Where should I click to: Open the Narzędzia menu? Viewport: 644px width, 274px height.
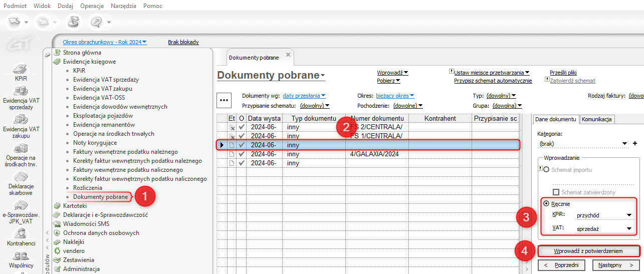click(123, 6)
